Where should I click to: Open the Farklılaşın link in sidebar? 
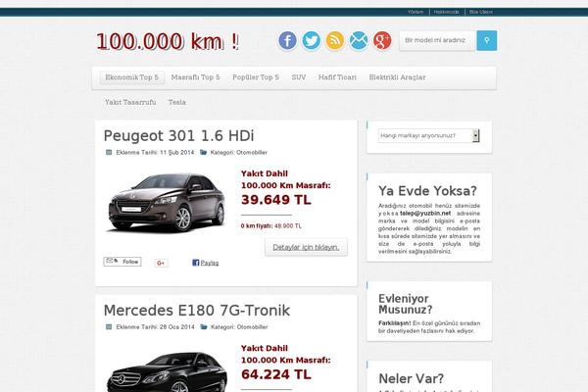[x=395, y=323]
